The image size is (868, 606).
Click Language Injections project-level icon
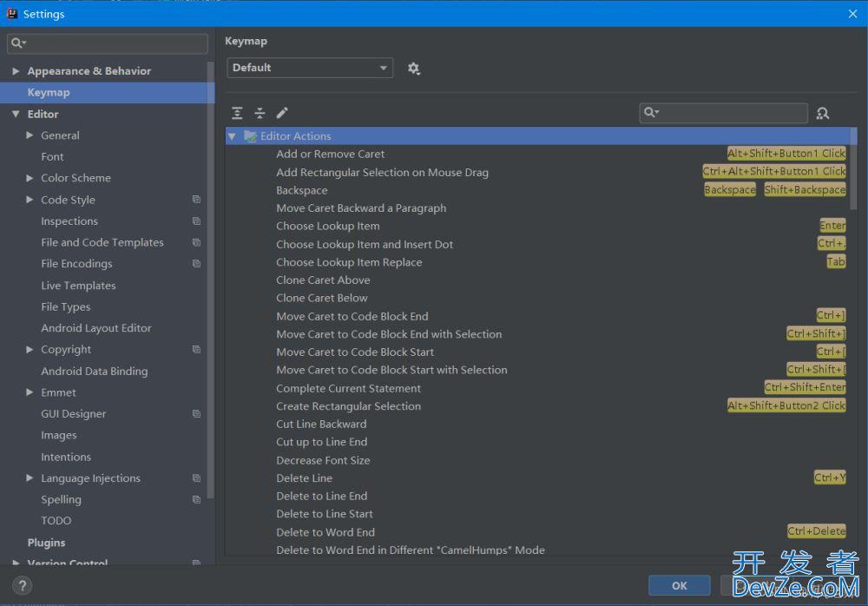tap(196, 478)
